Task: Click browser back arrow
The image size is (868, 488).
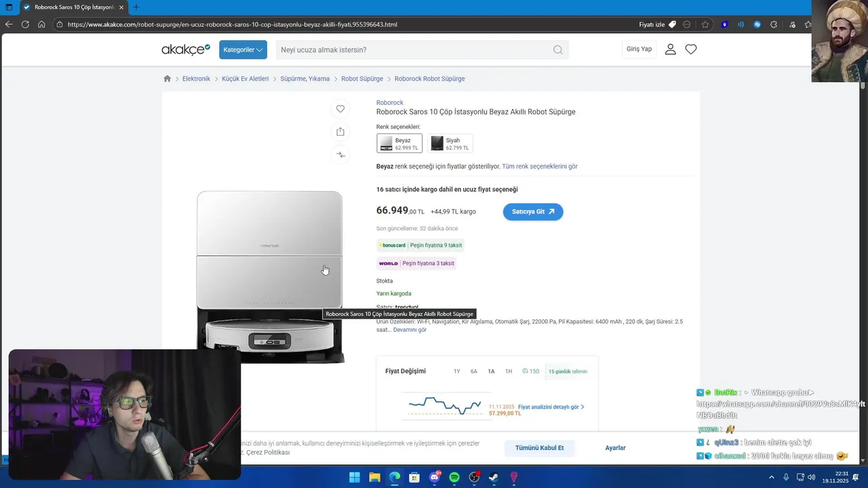Action: point(9,24)
